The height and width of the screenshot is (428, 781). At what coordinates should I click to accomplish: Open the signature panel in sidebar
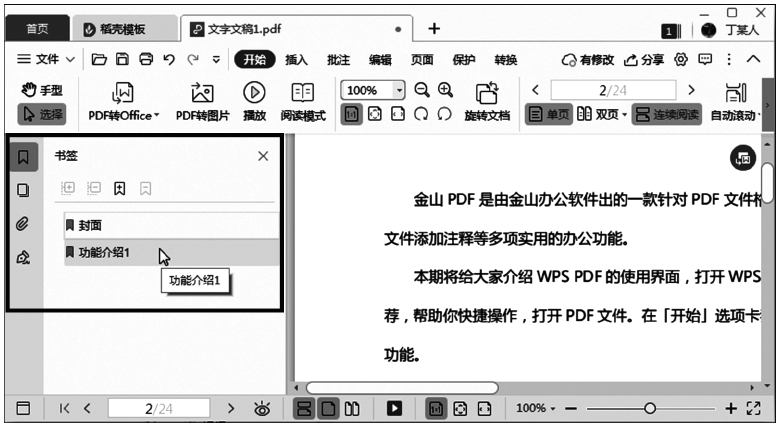click(x=23, y=257)
